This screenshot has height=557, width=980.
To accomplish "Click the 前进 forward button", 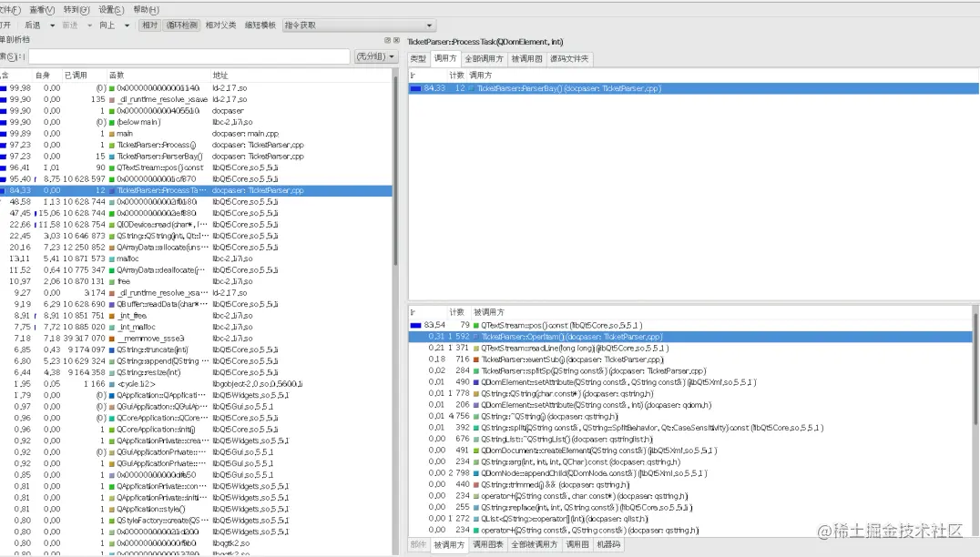I will coord(70,25).
